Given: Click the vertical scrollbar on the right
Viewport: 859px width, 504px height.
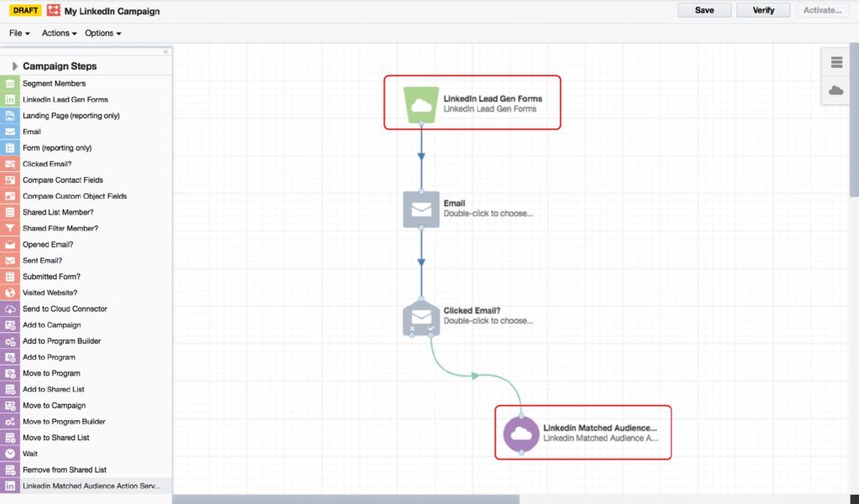Looking at the screenshot, I should [854, 126].
